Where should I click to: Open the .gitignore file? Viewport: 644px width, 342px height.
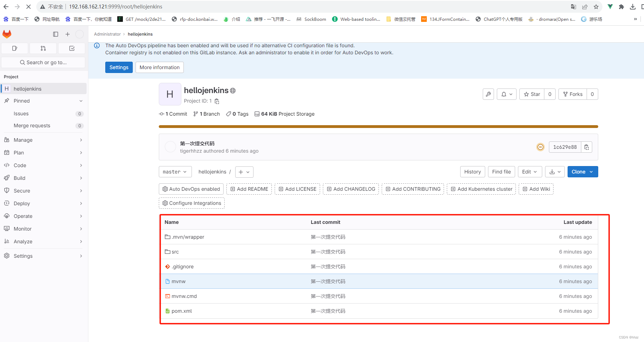tap(182, 267)
